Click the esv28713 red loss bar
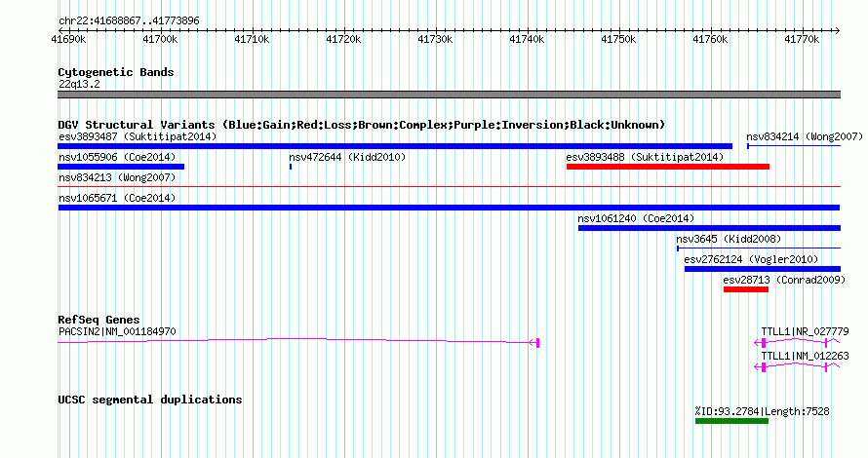The height and width of the screenshot is (458, 868). click(x=746, y=289)
